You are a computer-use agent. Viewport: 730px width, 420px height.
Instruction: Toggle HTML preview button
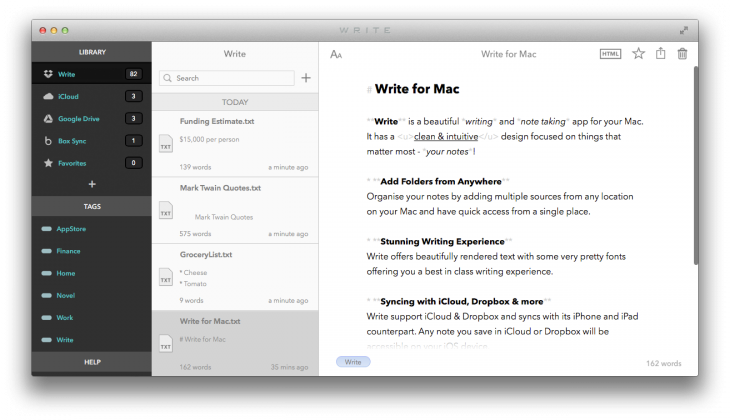(610, 54)
